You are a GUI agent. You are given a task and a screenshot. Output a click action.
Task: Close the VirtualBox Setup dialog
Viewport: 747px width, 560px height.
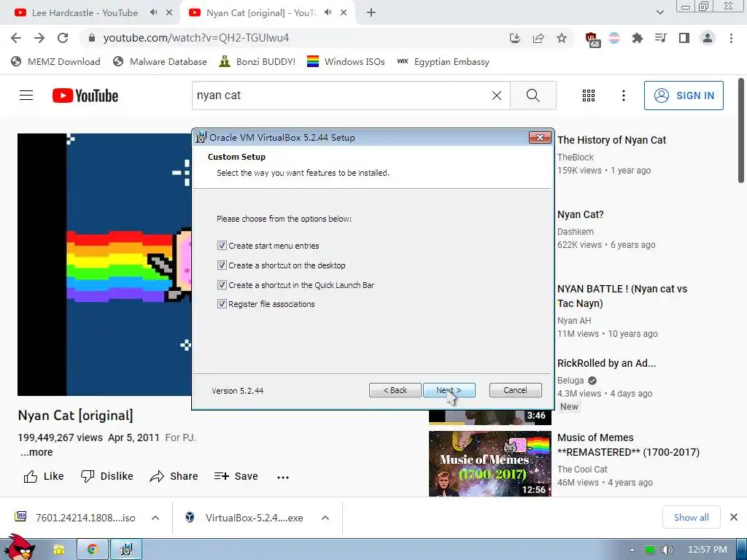(x=540, y=138)
